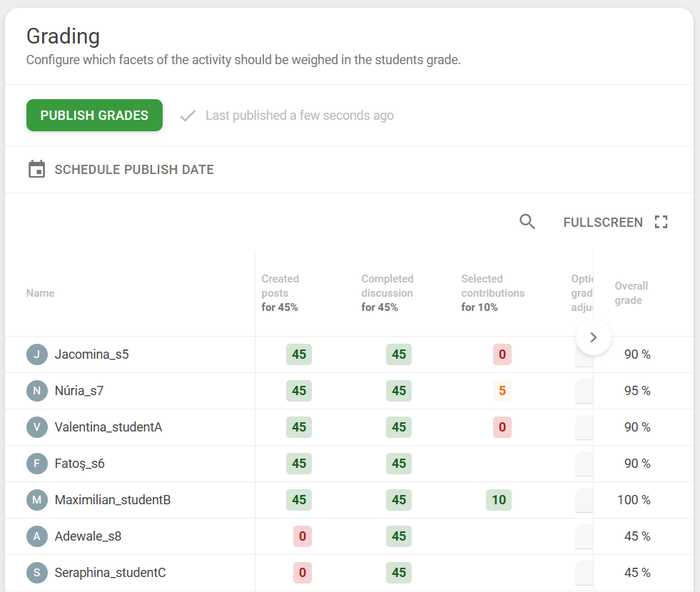Select Jacomina_s5 avatar icon
Image resolution: width=700 pixels, height=592 pixels.
(37, 354)
